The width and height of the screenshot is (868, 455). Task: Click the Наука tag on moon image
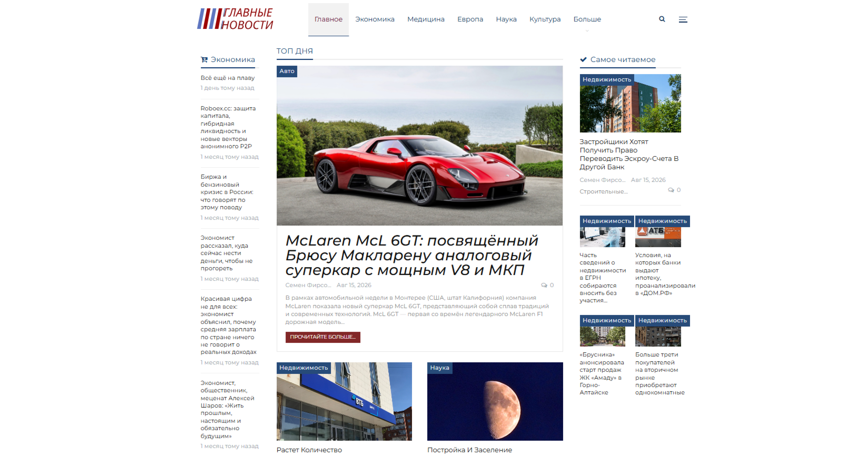tap(440, 368)
